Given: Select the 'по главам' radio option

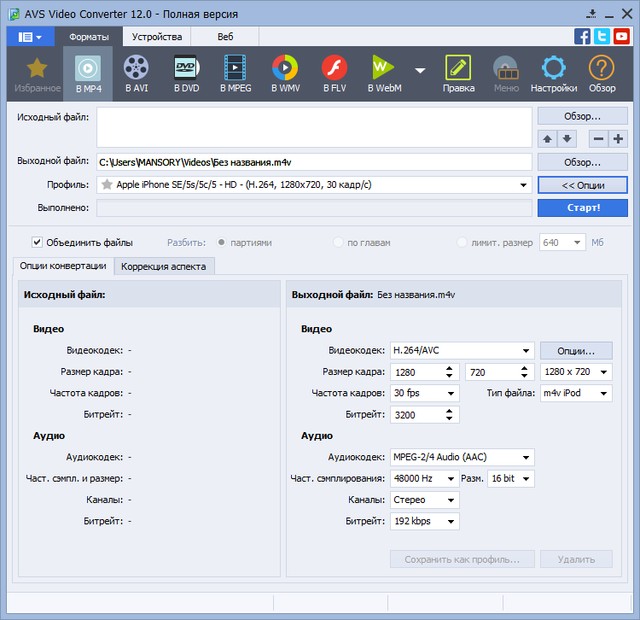Looking at the screenshot, I should pos(339,242).
